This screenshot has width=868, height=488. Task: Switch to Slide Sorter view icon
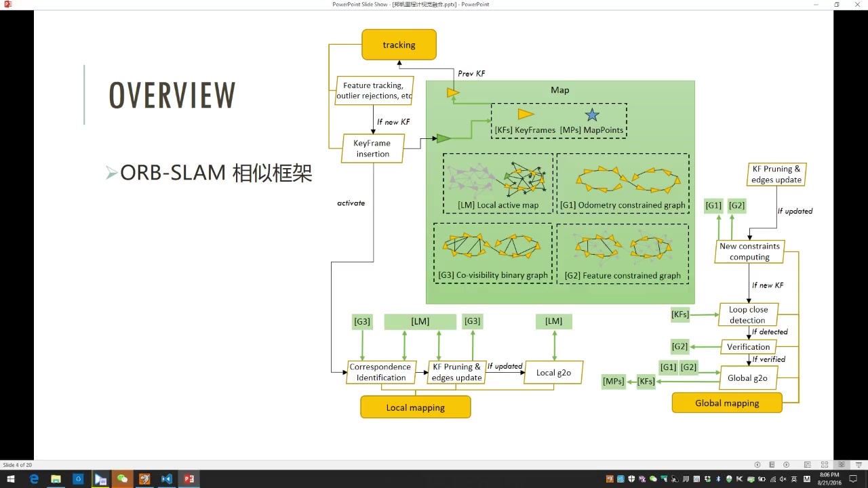(x=825, y=465)
